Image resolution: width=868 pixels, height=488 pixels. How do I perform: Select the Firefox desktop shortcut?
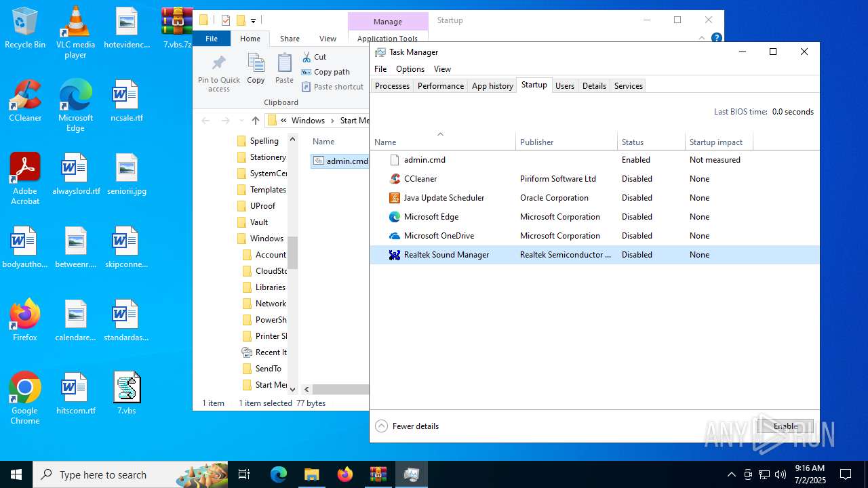point(25,320)
